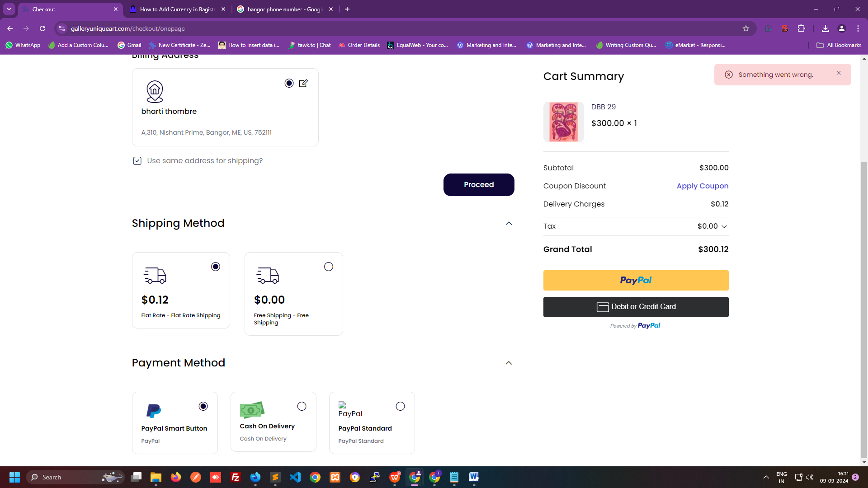Open the browser extensions puzzle icon
Viewport: 868px width, 488px height.
tap(801, 28)
